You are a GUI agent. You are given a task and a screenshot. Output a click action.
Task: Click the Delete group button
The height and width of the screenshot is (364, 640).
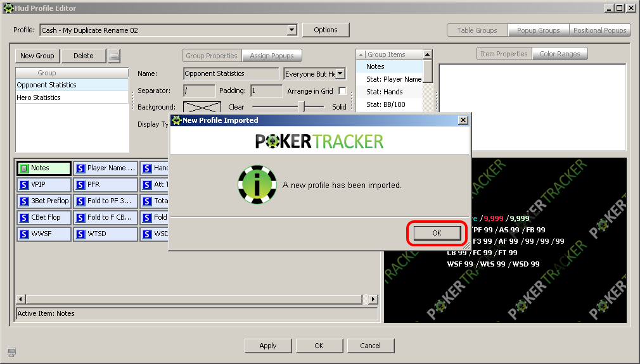[x=83, y=56]
